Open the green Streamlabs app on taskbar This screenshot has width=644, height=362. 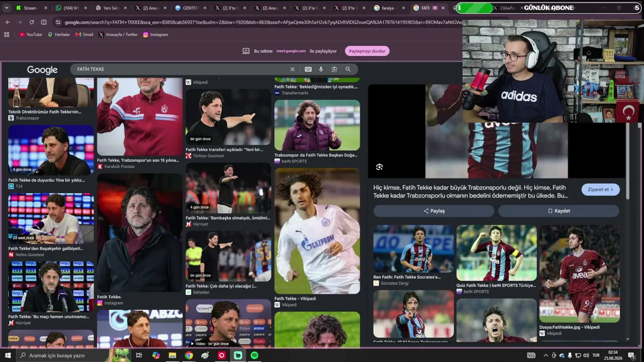click(238, 355)
